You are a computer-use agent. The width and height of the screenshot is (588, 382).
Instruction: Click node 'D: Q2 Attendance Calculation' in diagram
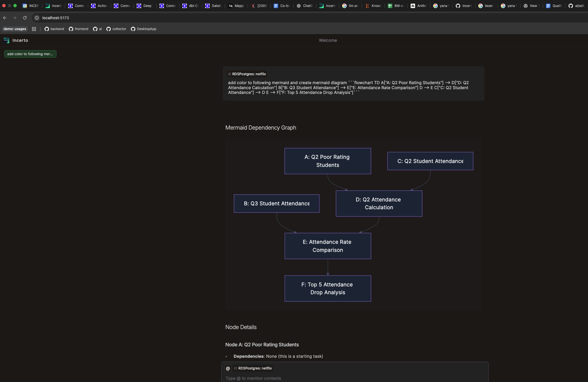[379, 203]
